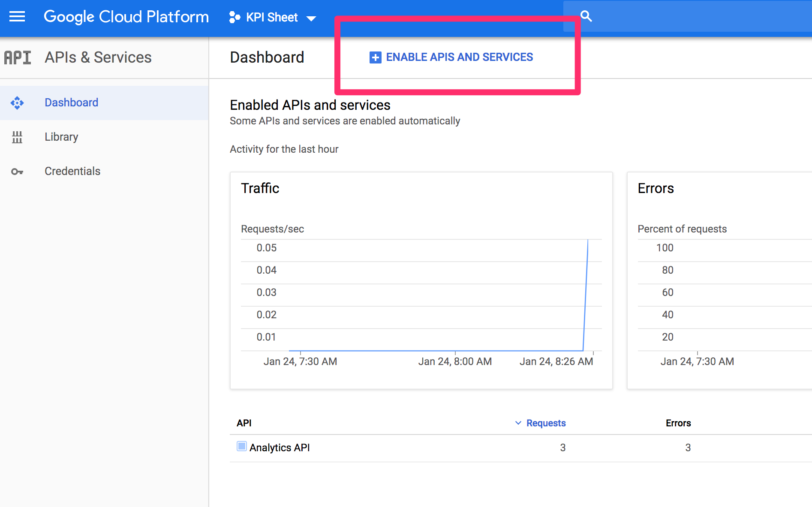The height and width of the screenshot is (507, 812).
Task: Click 'Activity for the last hour' text
Action: point(284,149)
